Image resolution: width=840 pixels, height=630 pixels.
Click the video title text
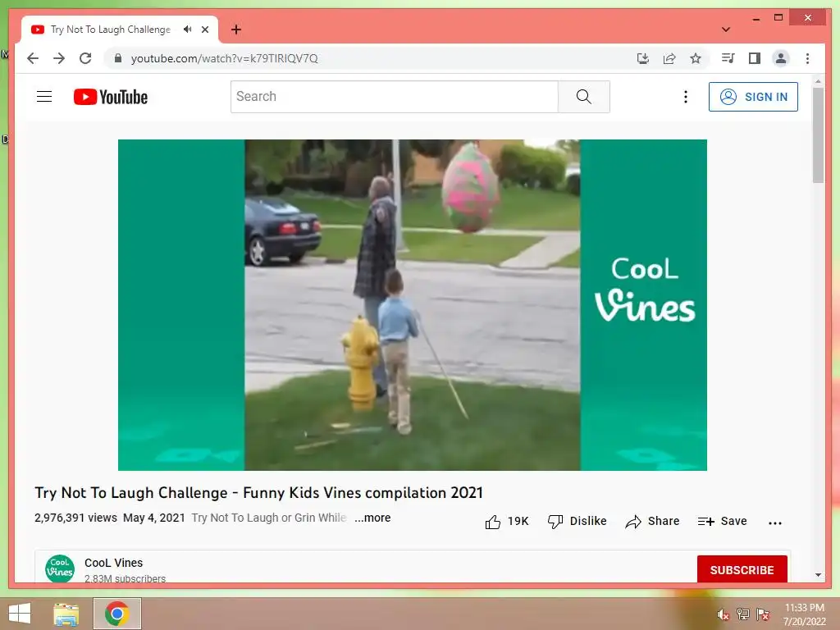[258, 492]
